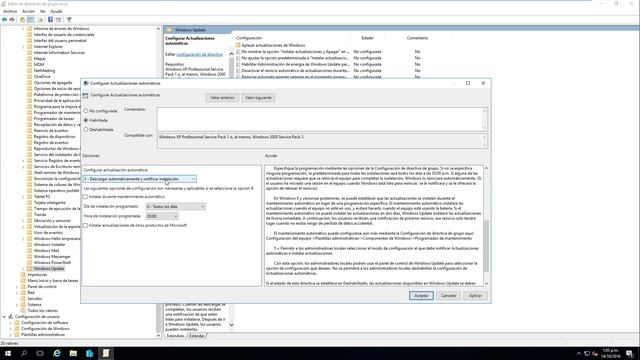Expand the Tablet PC tree node
Viewport: 640px width, 360px height.
[23, 197]
